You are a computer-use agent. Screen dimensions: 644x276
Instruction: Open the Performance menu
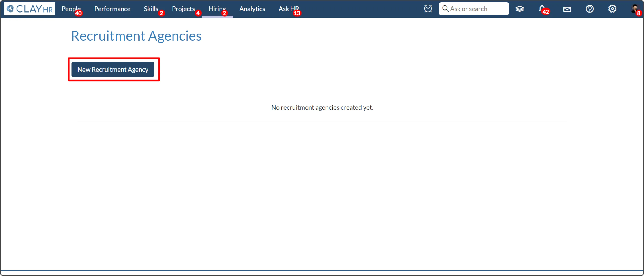tap(112, 9)
